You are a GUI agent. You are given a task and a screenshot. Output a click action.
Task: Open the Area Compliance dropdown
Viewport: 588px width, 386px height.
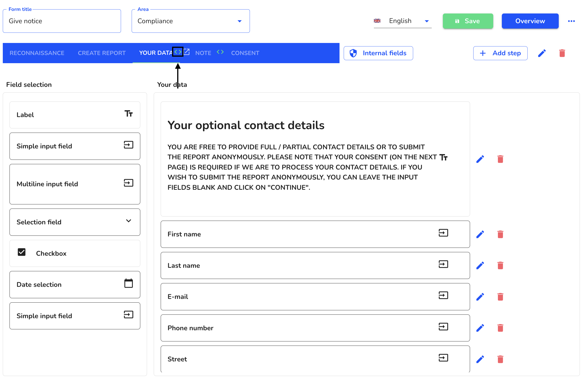click(x=191, y=21)
